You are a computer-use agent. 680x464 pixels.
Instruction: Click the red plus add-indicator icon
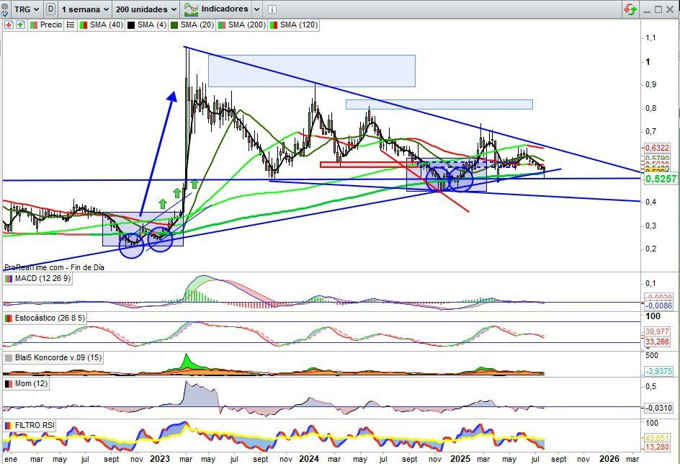pos(9,25)
